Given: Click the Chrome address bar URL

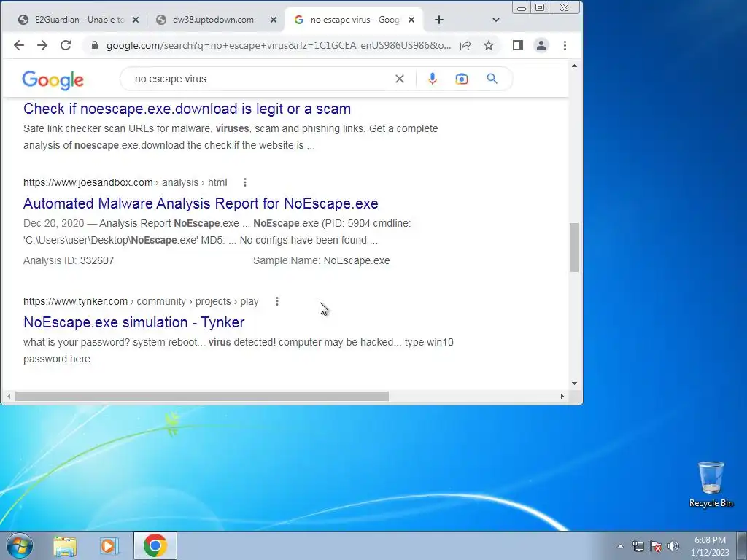Looking at the screenshot, I should tap(278, 45).
